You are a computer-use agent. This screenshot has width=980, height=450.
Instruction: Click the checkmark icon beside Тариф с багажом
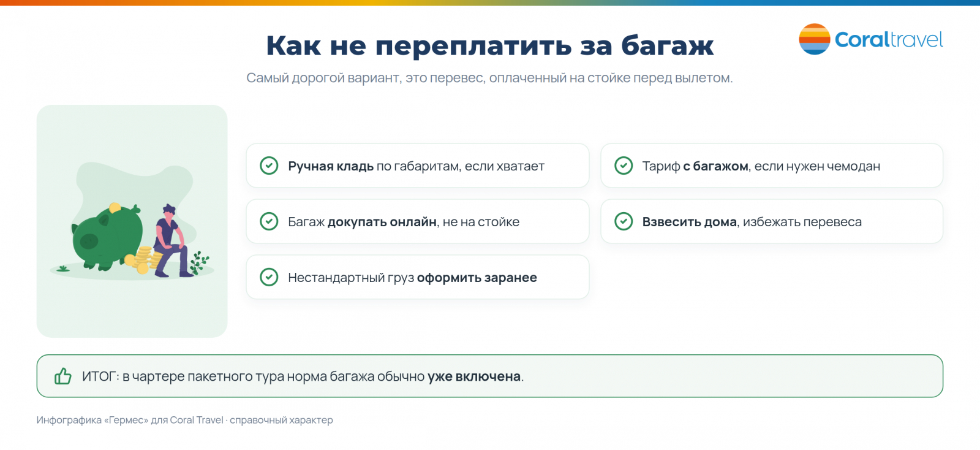(624, 166)
